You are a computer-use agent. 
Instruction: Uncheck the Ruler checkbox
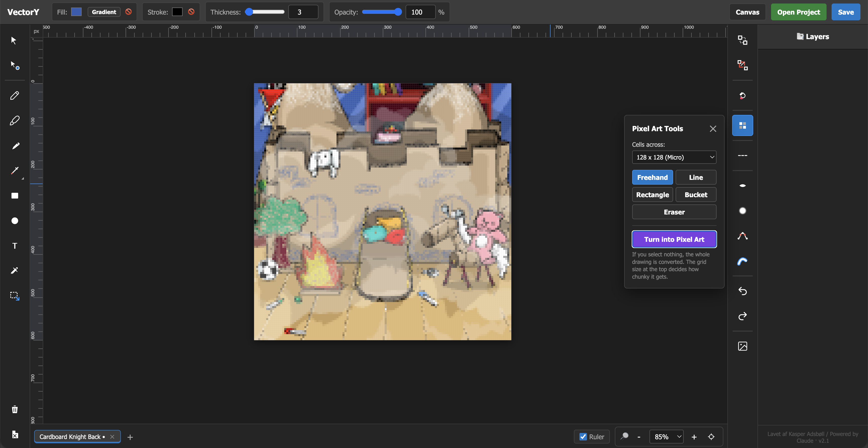coord(583,437)
